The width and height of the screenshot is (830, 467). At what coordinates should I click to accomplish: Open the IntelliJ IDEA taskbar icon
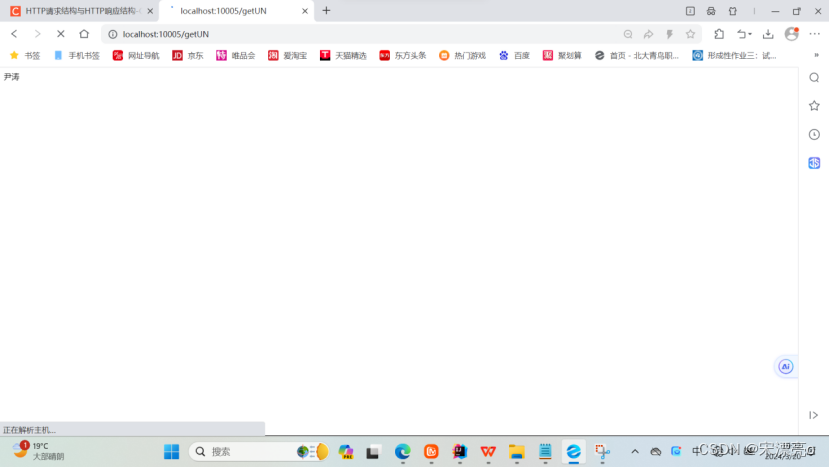459,452
